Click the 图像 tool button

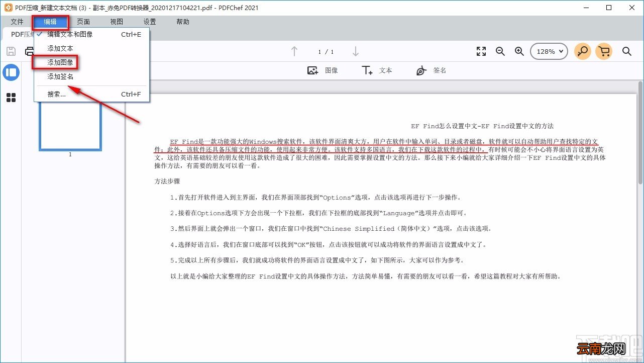tap(323, 70)
